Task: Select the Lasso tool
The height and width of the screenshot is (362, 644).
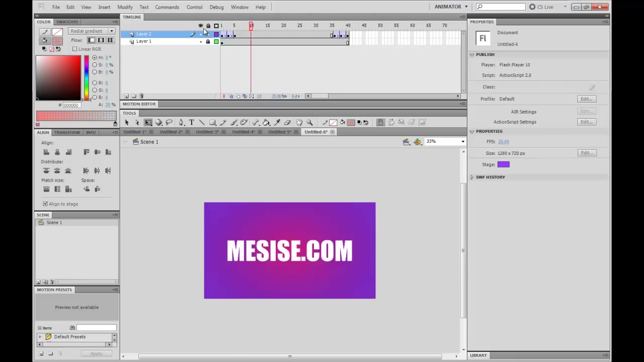Action: [x=169, y=122]
